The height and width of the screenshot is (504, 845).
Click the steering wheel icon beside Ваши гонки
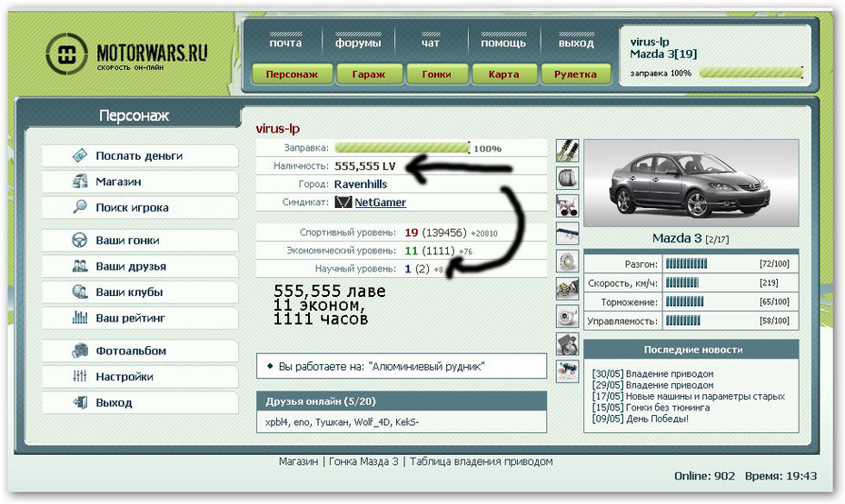pyautogui.click(x=80, y=240)
